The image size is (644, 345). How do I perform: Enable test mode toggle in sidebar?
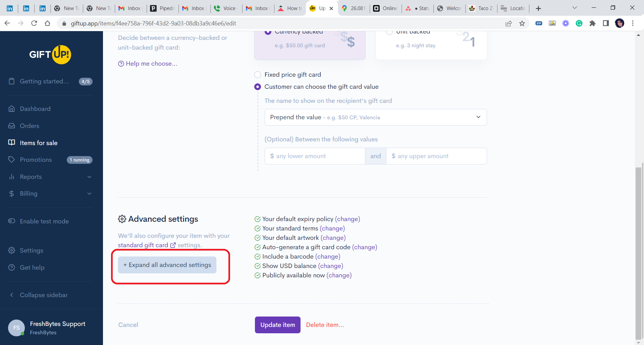(12, 221)
